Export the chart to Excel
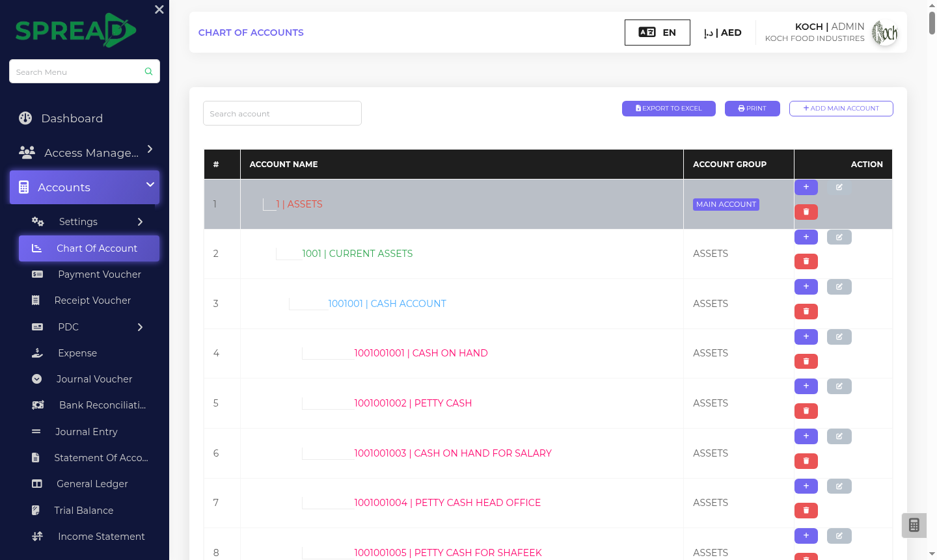Viewport: 937px width, 560px height. (669, 109)
